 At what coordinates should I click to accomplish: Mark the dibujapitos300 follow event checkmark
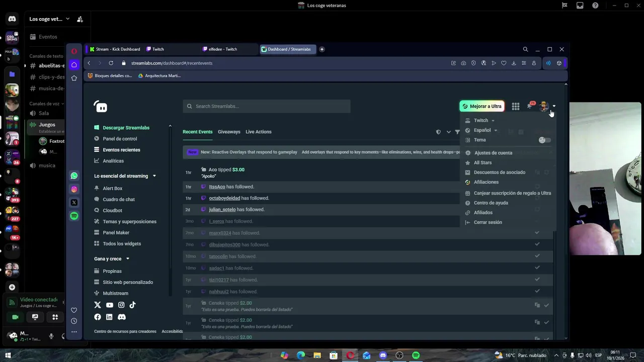coord(537,244)
